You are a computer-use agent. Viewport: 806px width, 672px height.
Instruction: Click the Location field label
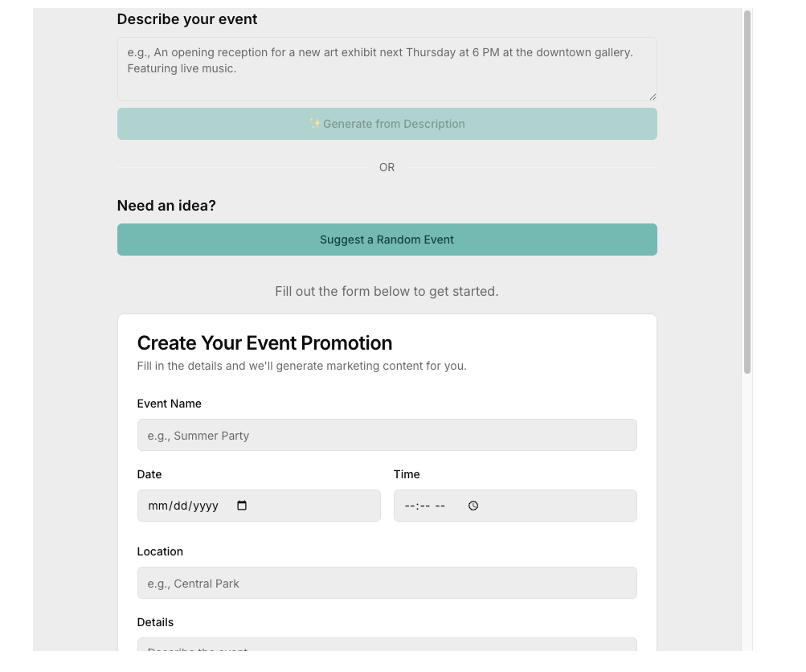tap(160, 551)
